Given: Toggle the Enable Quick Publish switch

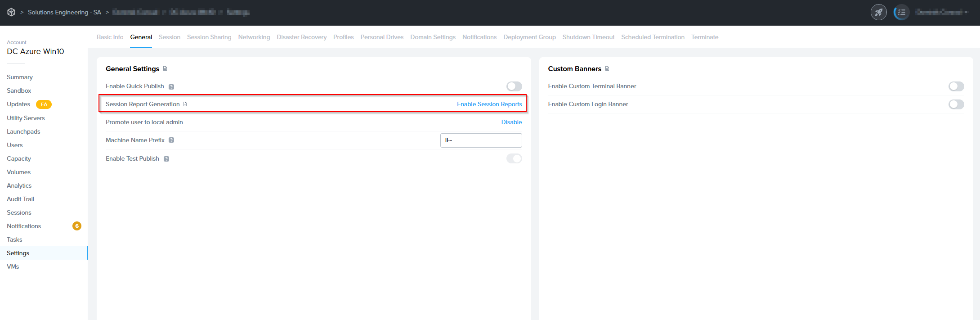Looking at the screenshot, I should pyautogui.click(x=514, y=86).
